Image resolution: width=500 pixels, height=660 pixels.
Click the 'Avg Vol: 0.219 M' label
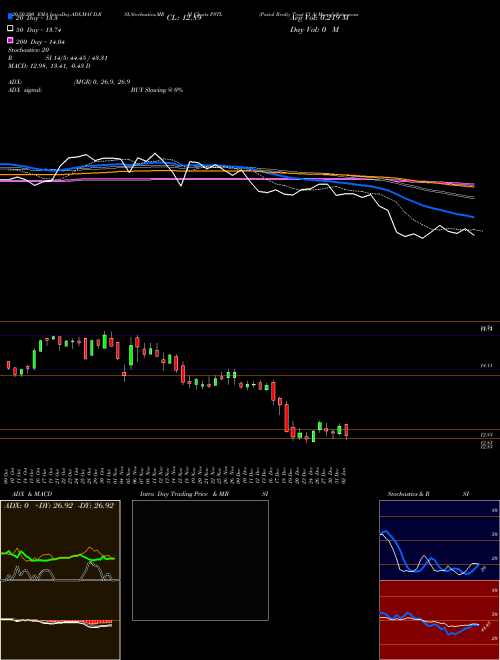pos(319,18)
